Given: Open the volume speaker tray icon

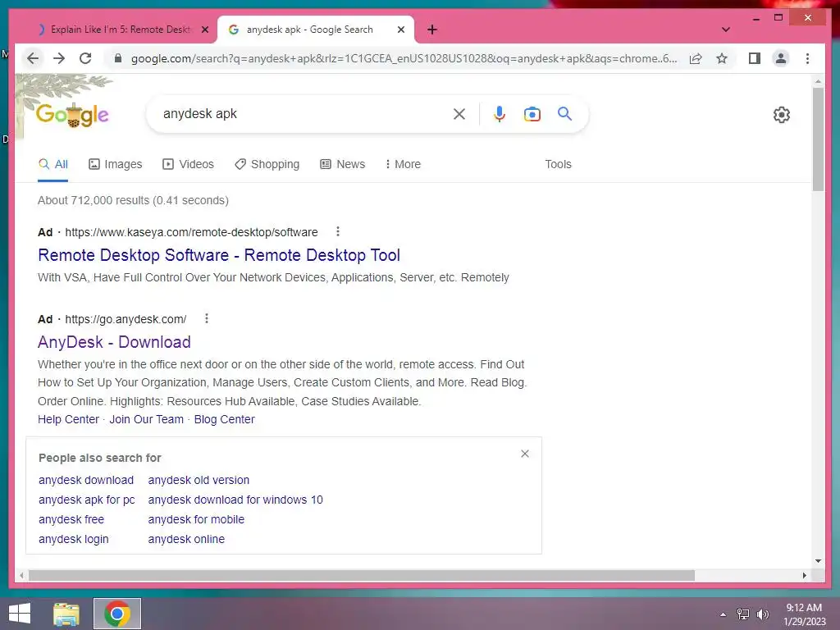Looking at the screenshot, I should coord(762,614).
